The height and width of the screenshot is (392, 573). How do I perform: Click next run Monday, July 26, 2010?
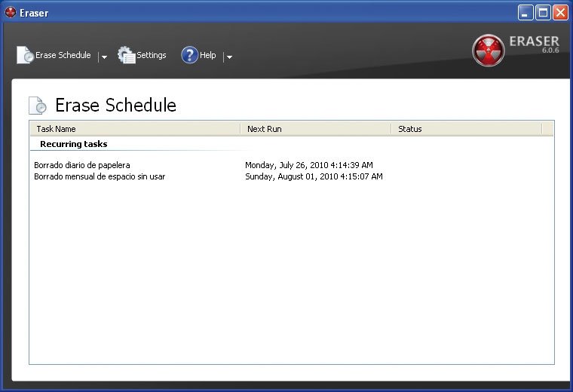click(309, 165)
